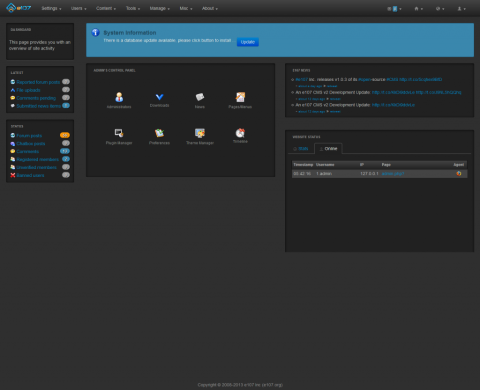The width and height of the screenshot is (480, 390).
Task: Click the Firefox agent icon in the online table
Action: click(459, 173)
